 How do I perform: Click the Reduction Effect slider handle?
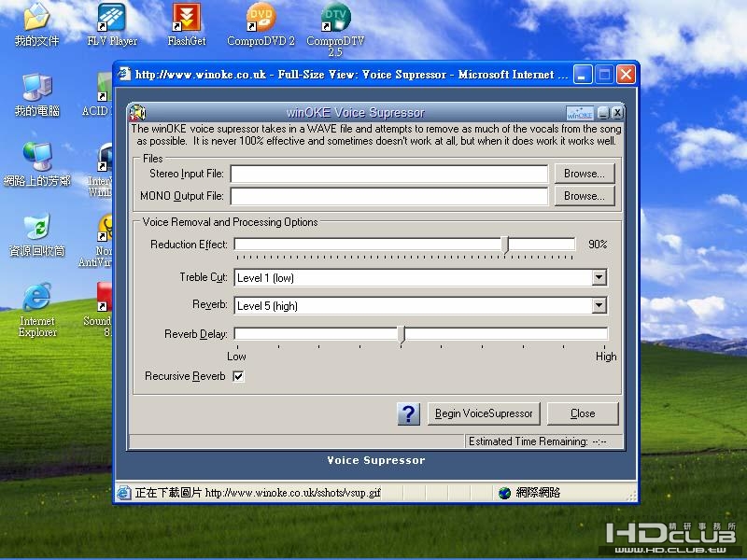505,245
